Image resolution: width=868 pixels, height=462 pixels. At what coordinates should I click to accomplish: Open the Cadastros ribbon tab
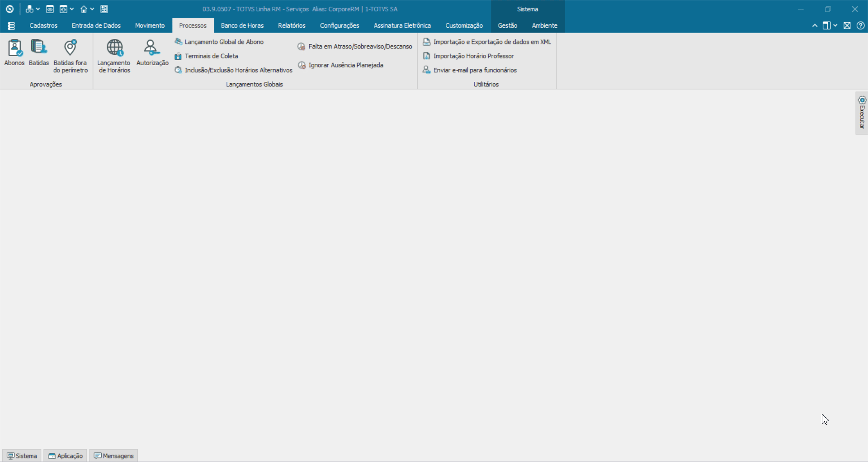43,25
